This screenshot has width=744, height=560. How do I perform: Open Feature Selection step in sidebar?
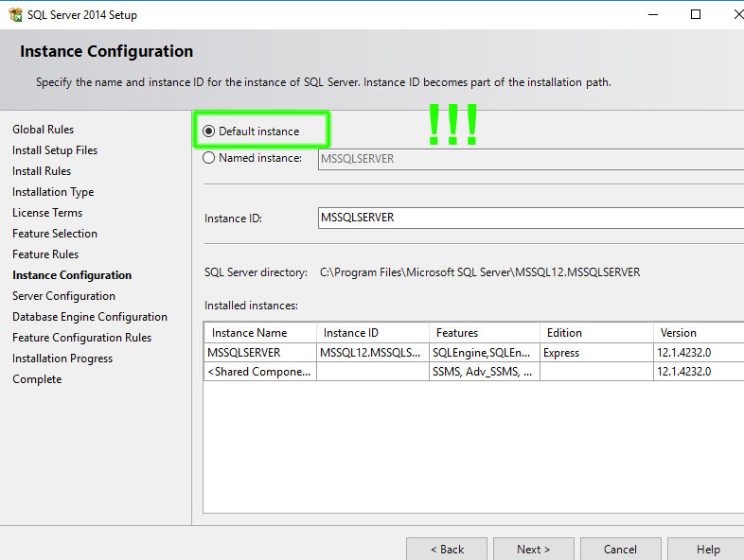click(55, 234)
